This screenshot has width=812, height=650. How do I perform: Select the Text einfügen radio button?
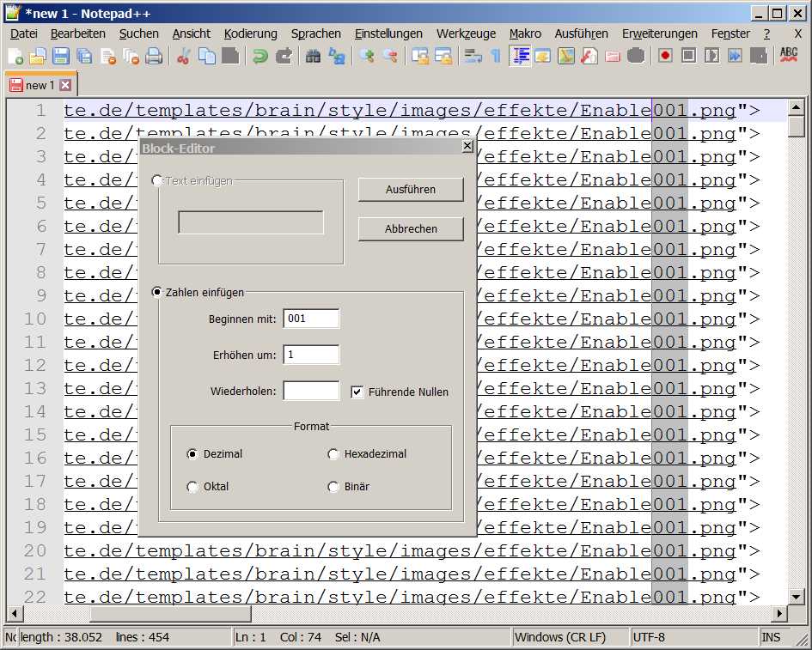click(157, 180)
